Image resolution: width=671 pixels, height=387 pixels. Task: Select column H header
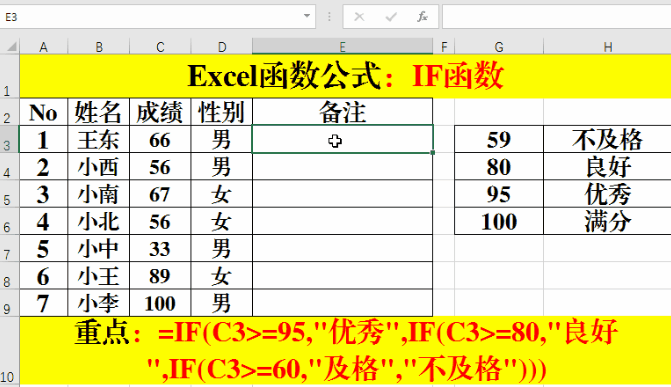point(607,46)
